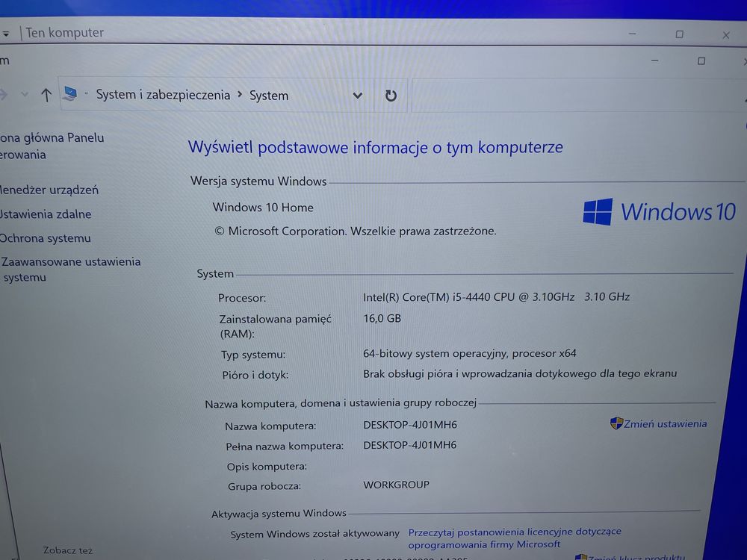Click 'DESKTOP-4J01MH6' next to 'Nazwa komputera'
Screen dimensions: 747x560
click(x=409, y=424)
